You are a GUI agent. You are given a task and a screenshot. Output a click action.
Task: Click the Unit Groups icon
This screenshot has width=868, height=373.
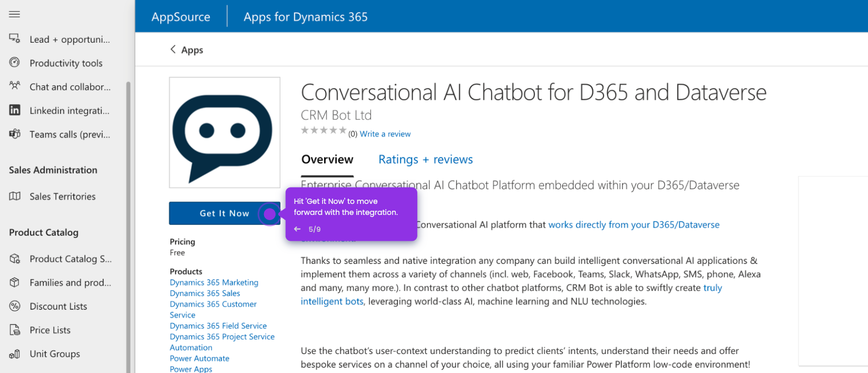[x=15, y=354]
